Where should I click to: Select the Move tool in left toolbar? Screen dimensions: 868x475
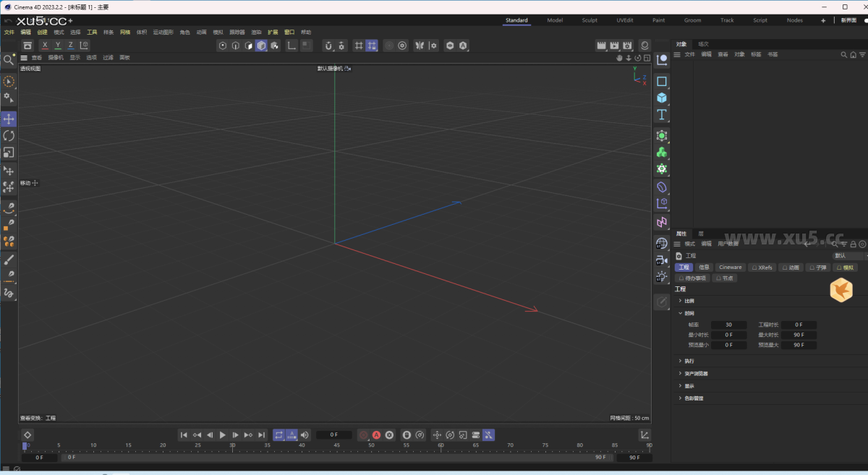click(9, 119)
